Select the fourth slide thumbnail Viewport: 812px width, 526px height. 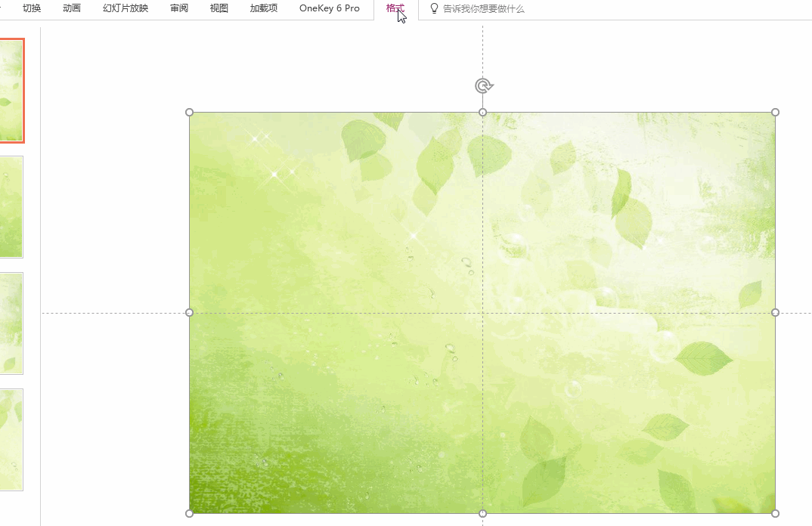point(11,439)
